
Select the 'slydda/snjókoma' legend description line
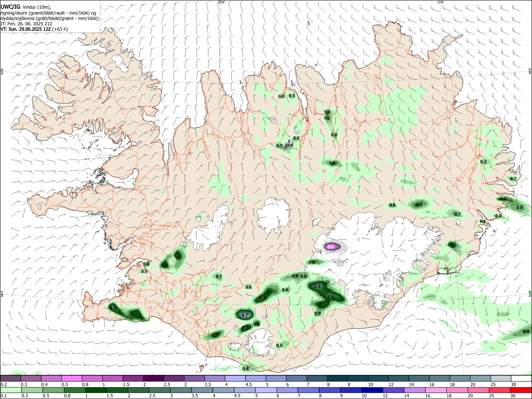(x=49, y=18)
